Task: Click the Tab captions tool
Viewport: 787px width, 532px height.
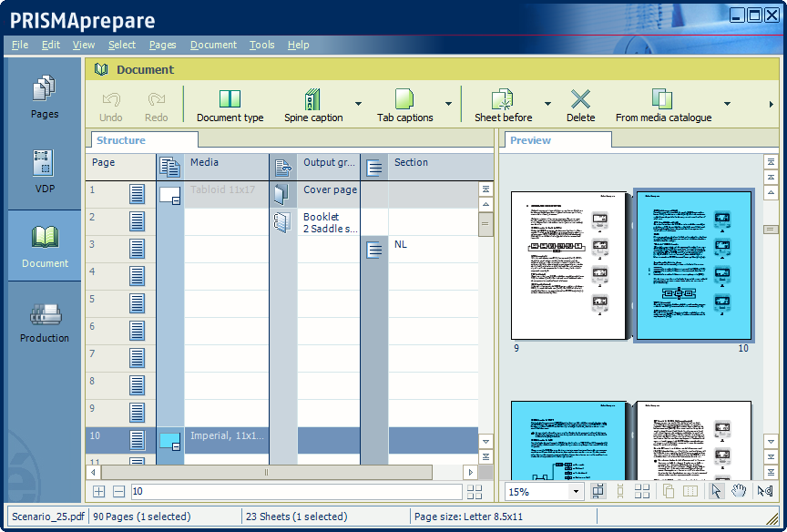Action: 405,107
